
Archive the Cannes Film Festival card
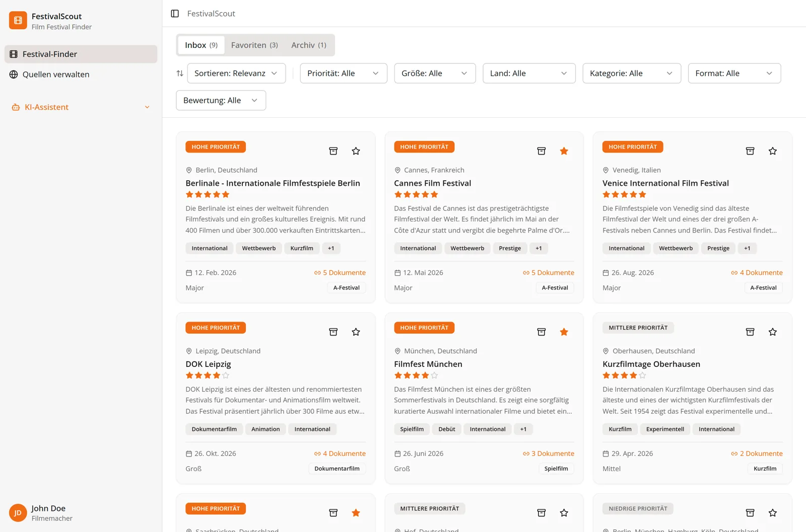pyautogui.click(x=542, y=151)
